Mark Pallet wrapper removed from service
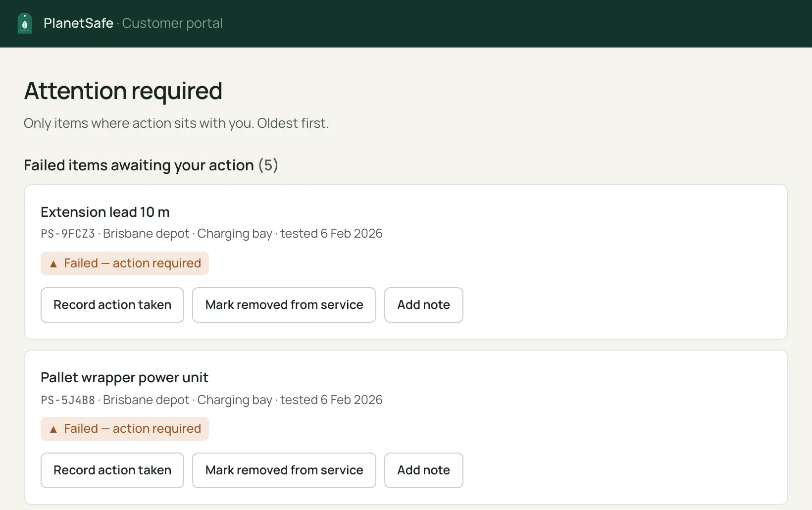Screen dimensions: 812x510 284,470
